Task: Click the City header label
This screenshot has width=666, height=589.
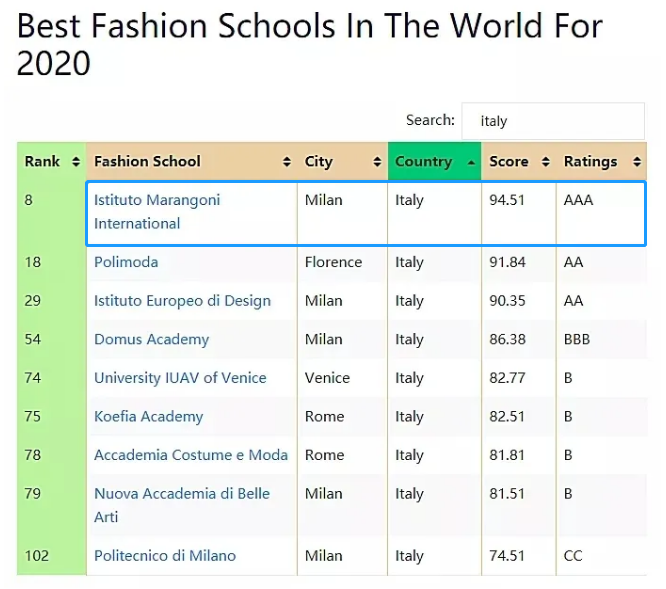Action: coord(319,161)
